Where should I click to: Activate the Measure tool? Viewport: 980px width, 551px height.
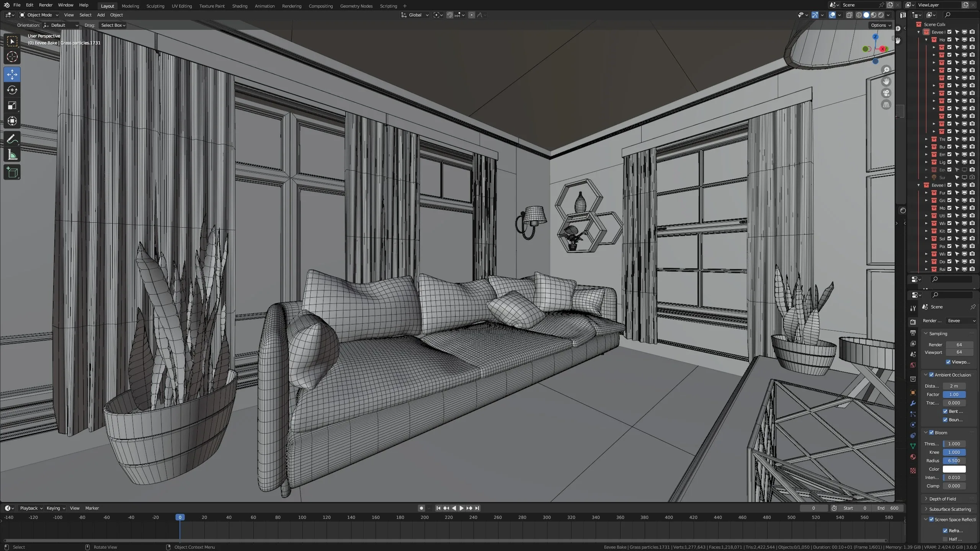pyautogui.click(x=12, y=154)
